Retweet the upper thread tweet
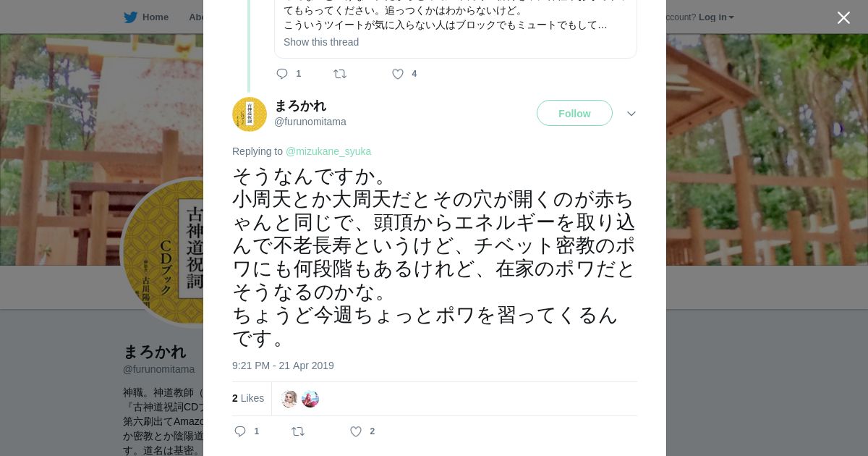The image size is (868, 456). pos(340,74)
